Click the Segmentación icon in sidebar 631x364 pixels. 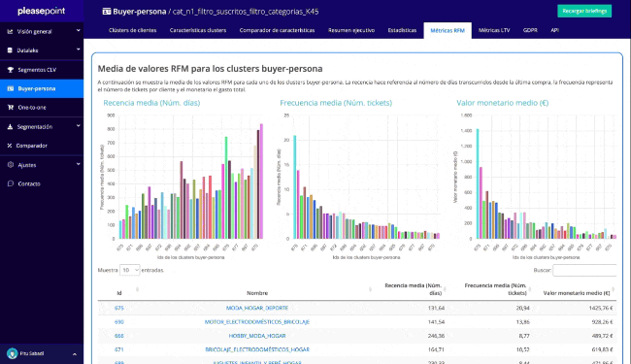click(10, 127)
